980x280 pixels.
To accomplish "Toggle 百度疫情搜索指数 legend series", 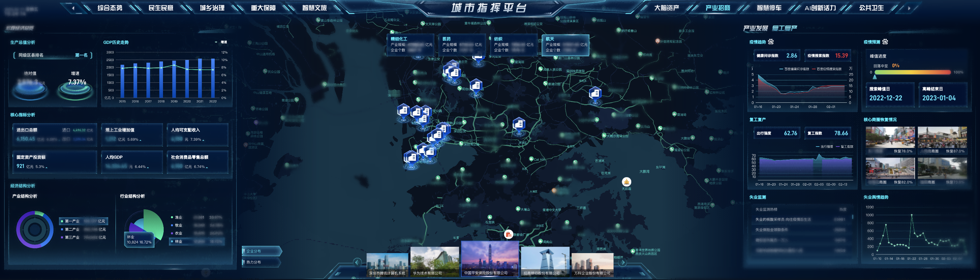I will 827,69.
